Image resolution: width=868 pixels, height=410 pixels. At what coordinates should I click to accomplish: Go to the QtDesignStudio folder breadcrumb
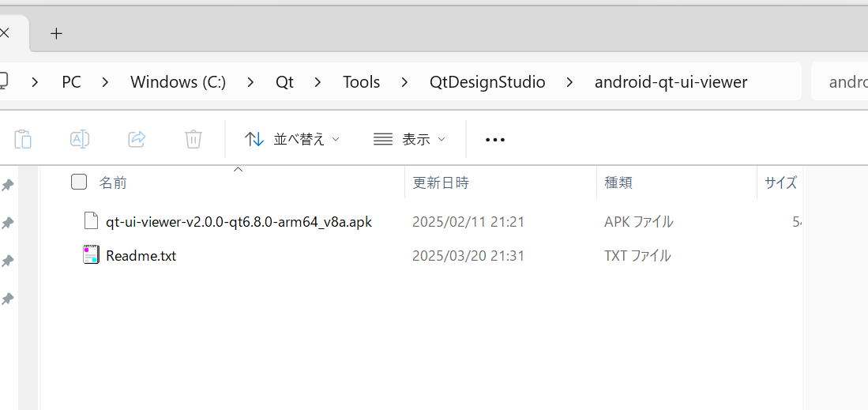point(487,82)
